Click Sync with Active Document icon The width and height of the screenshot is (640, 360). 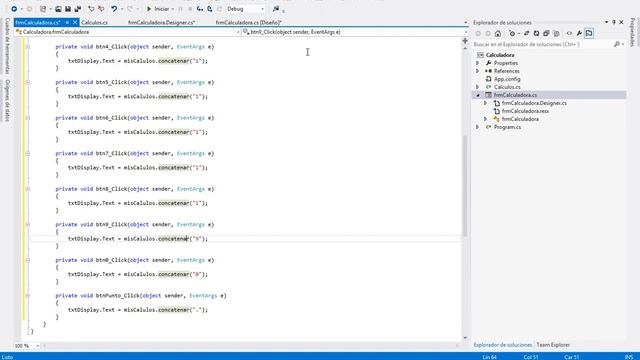click(527, 33)
